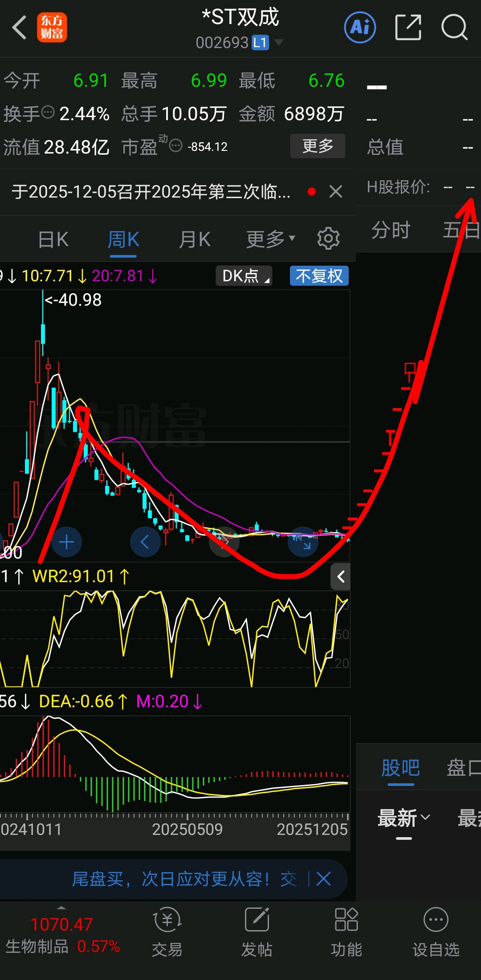Tap the WR2:91.01 indicator label
481x980 pixels.
(x=80, y=576)
